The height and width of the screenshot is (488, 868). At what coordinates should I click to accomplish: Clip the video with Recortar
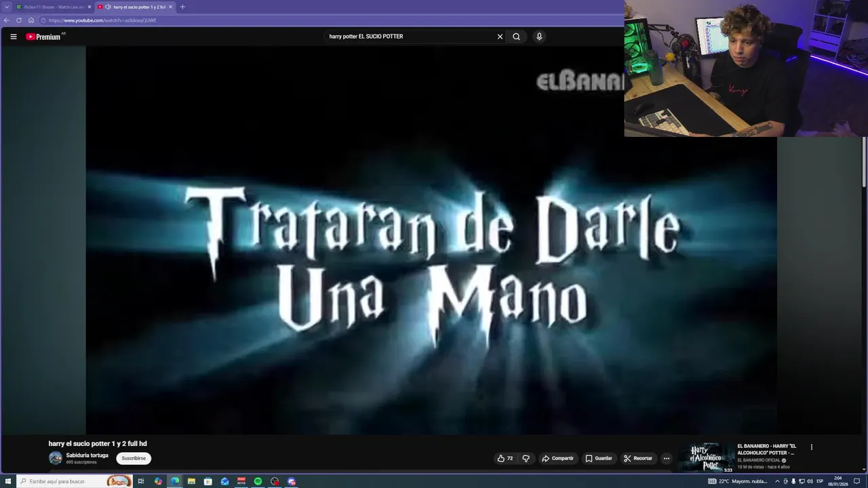(x=638, y=458)
